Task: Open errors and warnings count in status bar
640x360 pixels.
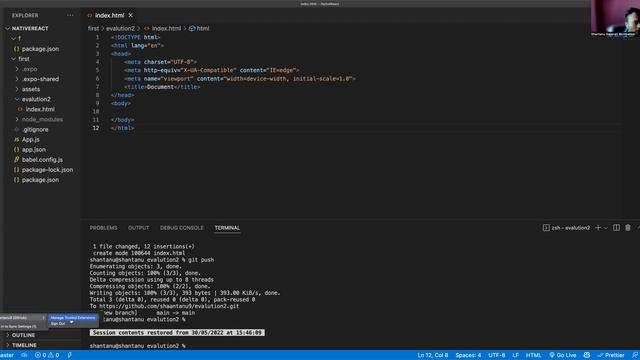Action: tap(47, 355)
